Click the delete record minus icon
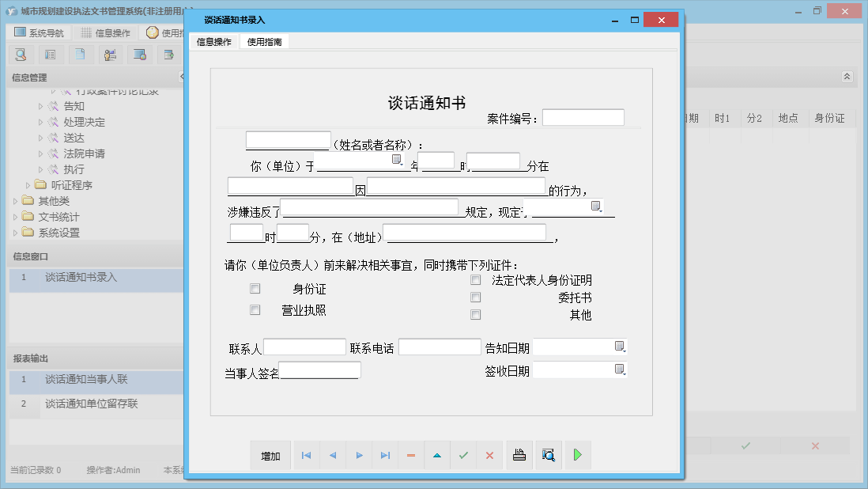 [x=410, y=455]
